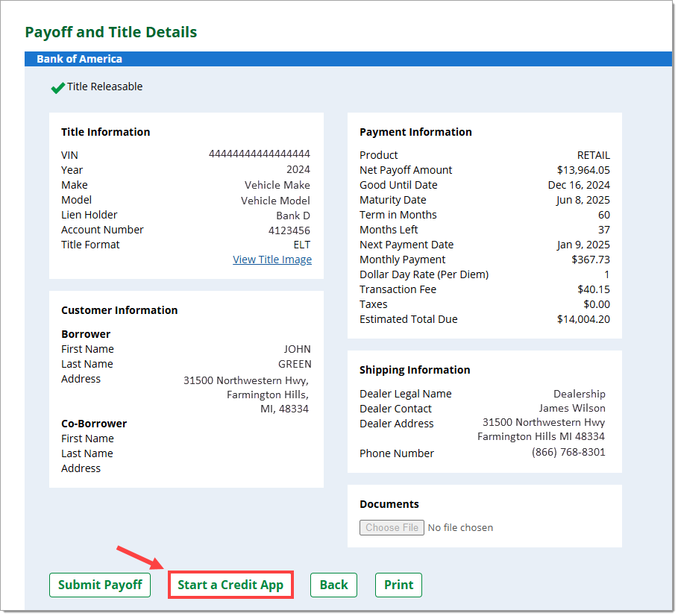Select the VIN value 44444444444444444
This screenshot has height=616, width=678.
pos(259,154)
